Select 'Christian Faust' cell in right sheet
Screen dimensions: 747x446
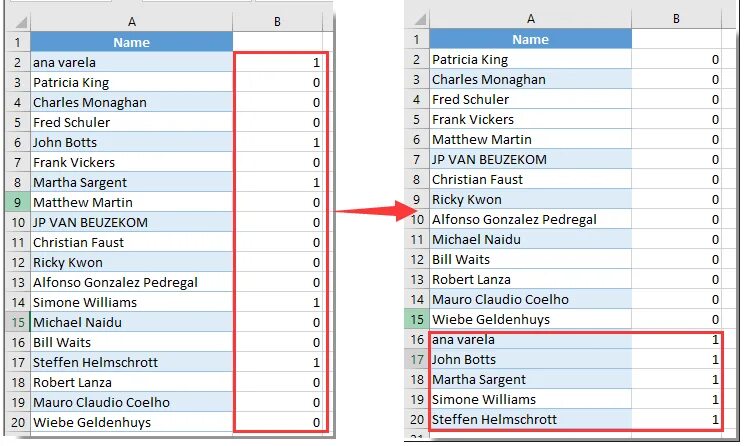(x=530, y=179)
